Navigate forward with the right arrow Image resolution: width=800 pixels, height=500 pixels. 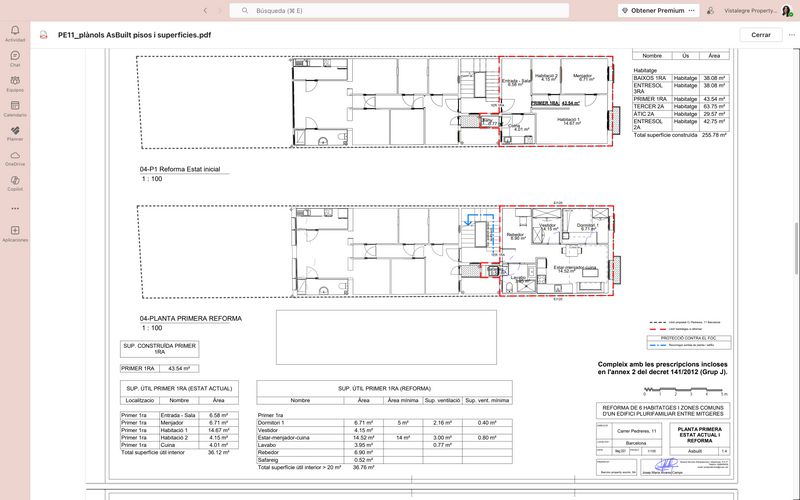tap(220, 10)
